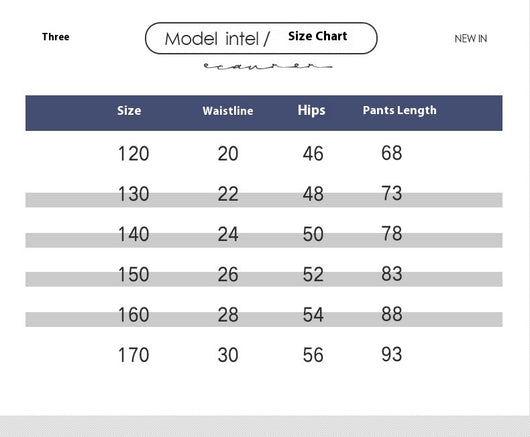Screen dimensions: 530x437
Task: Click the Three label
Action: 56,37
